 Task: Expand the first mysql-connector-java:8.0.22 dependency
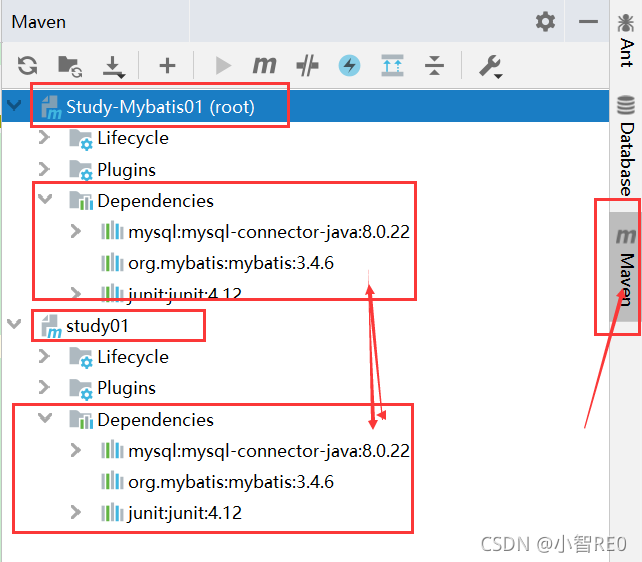click(76, 231)
